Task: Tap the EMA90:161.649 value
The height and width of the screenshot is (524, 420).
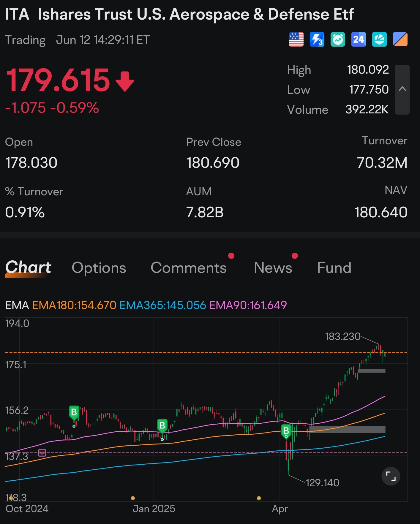Action: pyautogui.click(x=248, y=305)
